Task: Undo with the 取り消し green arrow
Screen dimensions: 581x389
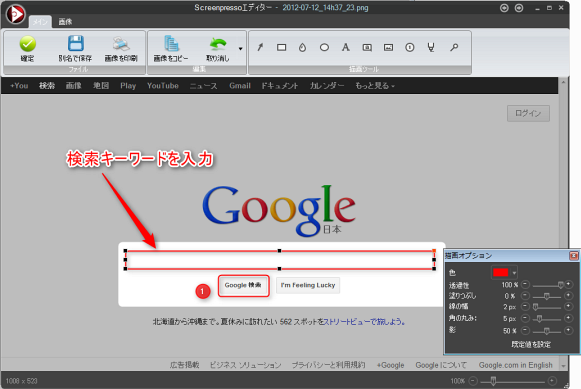Action: (x=218, y=48)
